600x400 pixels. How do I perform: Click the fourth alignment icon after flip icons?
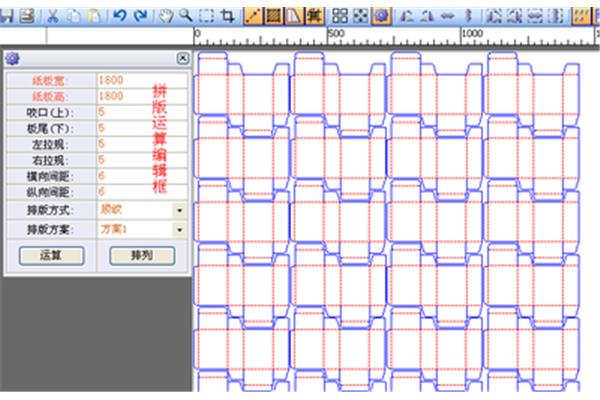tap(556, 16)
